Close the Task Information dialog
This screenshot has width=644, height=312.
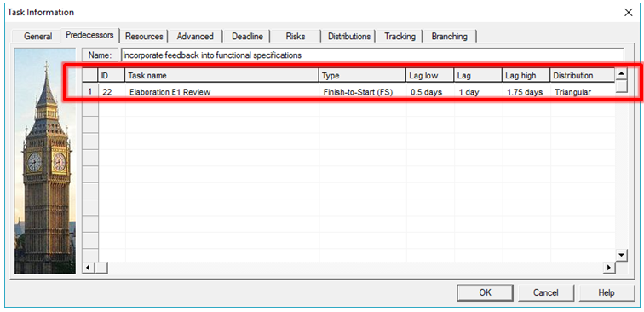[629, 12]
